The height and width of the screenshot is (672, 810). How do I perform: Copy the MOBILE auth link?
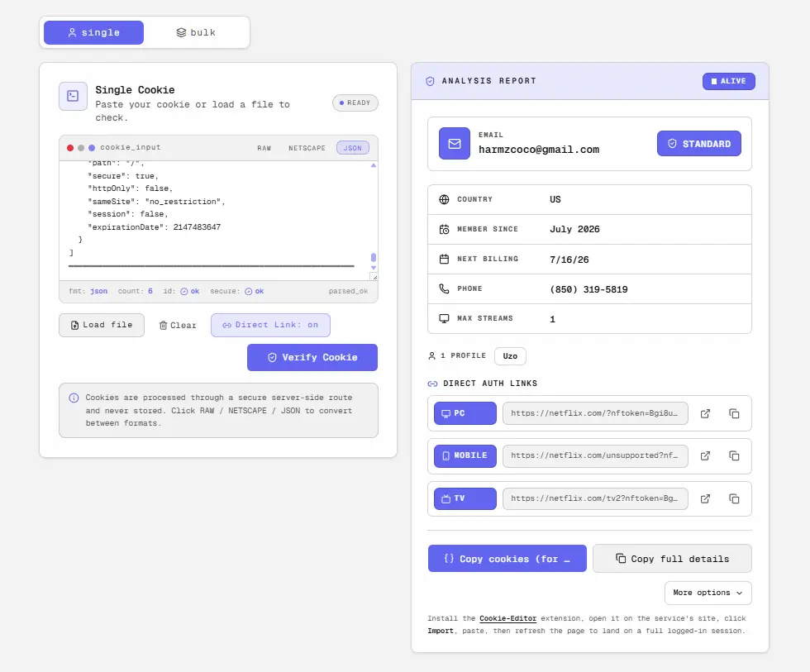point(734,455)
